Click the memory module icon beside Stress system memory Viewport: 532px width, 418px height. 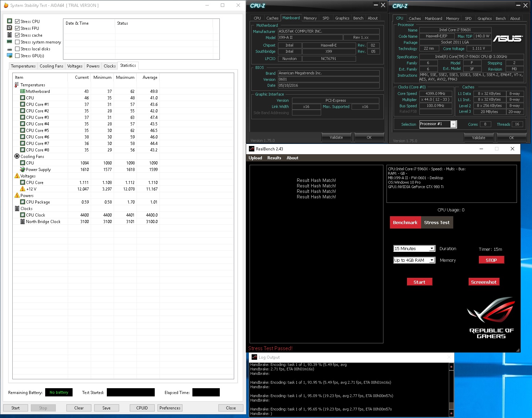[x=10, y=42]
